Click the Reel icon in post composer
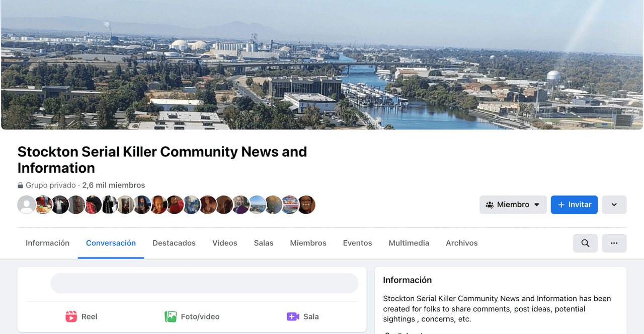 point(71,316)
